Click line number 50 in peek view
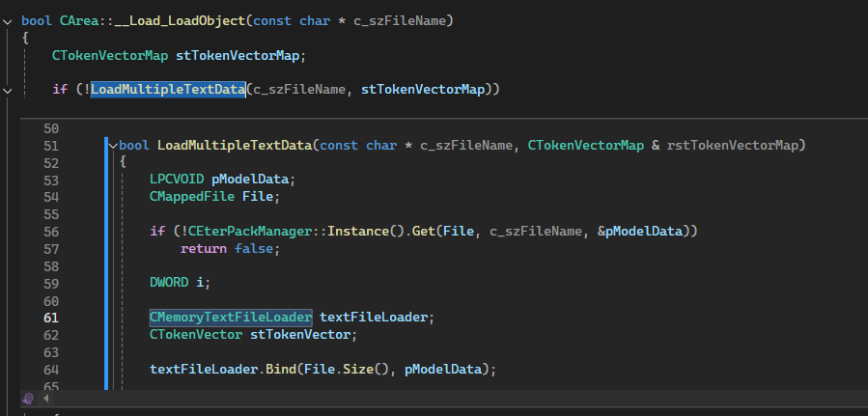 (x=50, y=129)
